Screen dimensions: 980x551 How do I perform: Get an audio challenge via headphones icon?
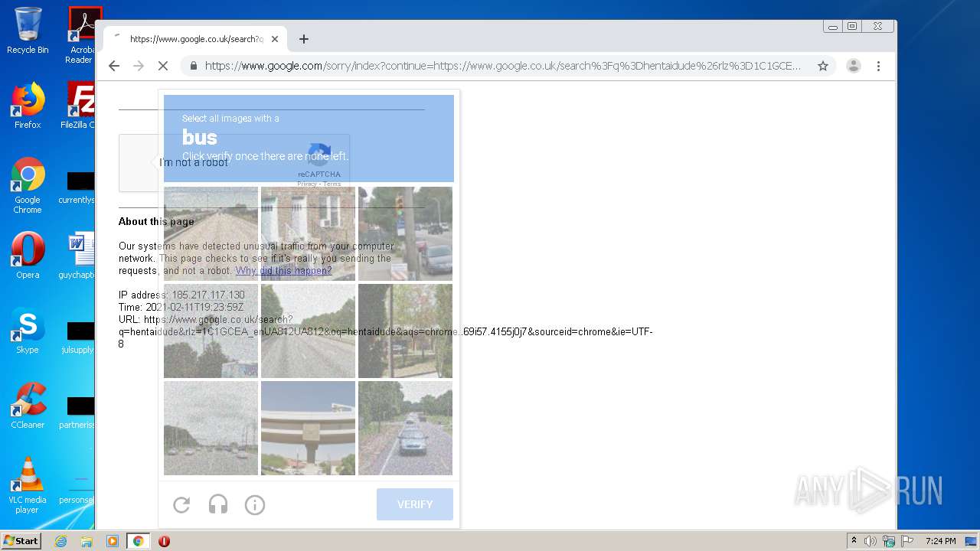click(218, 504)
